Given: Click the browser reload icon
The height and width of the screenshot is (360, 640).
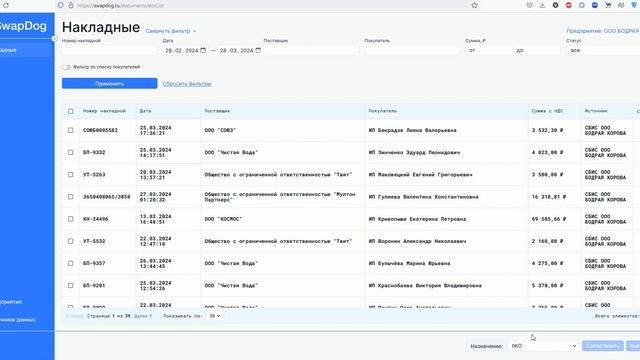Looking at the screenshot, I should click(6, 5).
